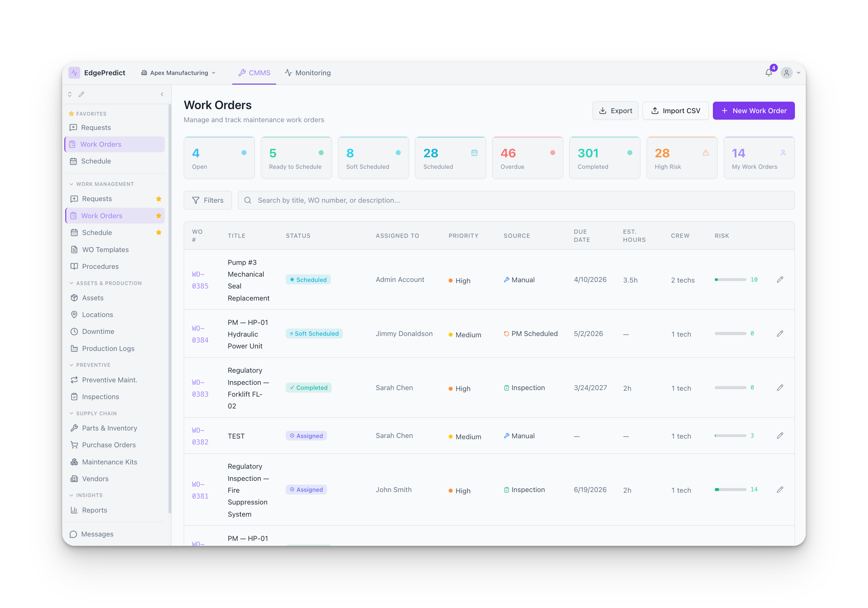
Task: Create a New Work Order
Action: coord(754,110)
